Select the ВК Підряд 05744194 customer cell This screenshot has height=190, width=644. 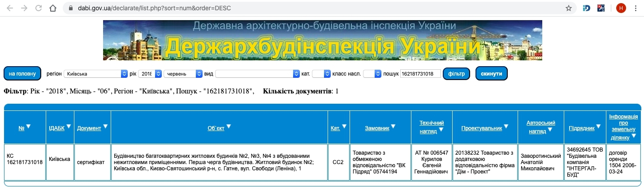pyautogui.click(x=380, y=162)
